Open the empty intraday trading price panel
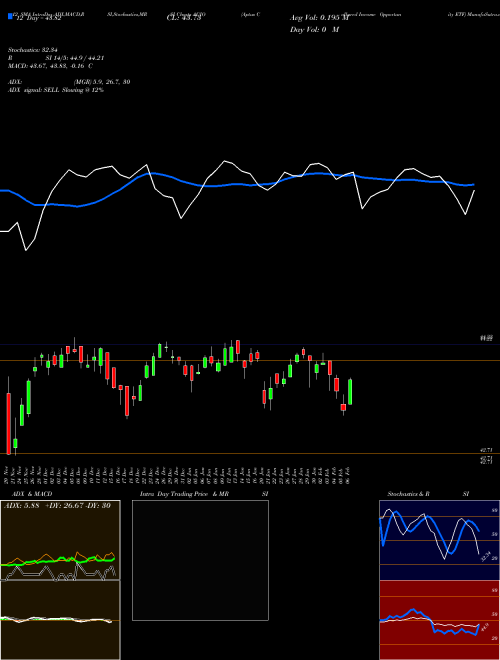 [x=200, y=560]
